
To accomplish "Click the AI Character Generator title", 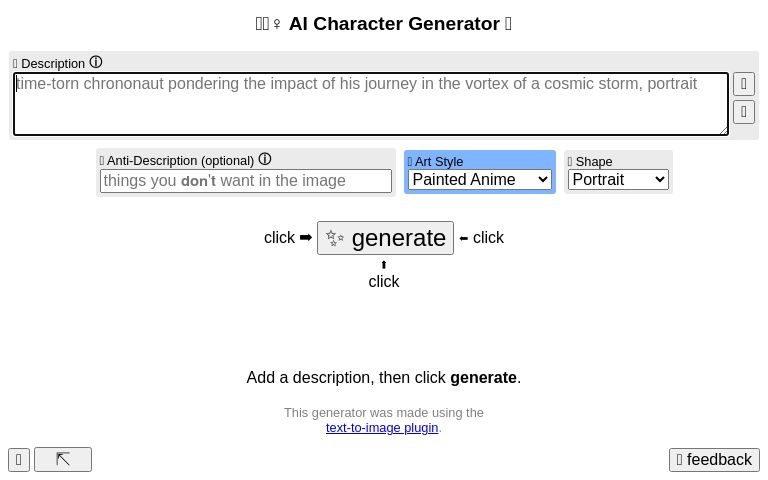I will click(x=393, y=24).
